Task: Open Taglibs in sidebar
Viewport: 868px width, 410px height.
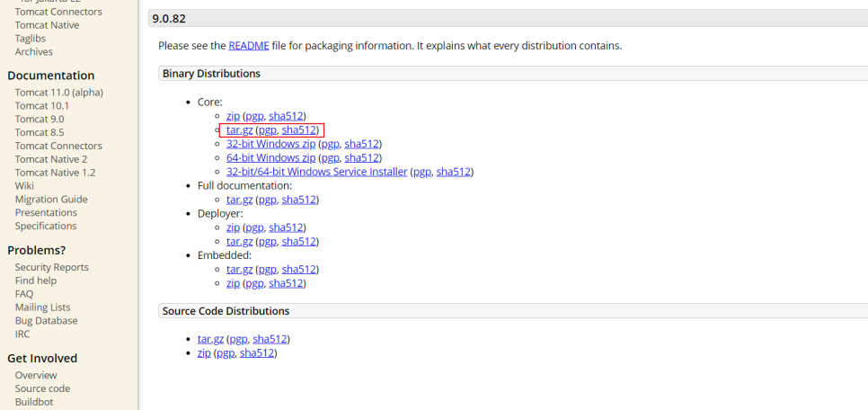Action: click(31, 39)
